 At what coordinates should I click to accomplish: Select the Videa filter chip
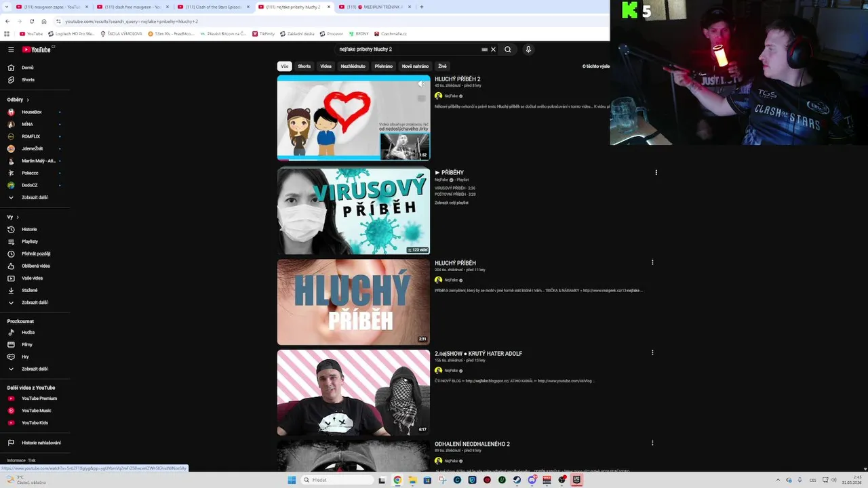pos(326,66)
